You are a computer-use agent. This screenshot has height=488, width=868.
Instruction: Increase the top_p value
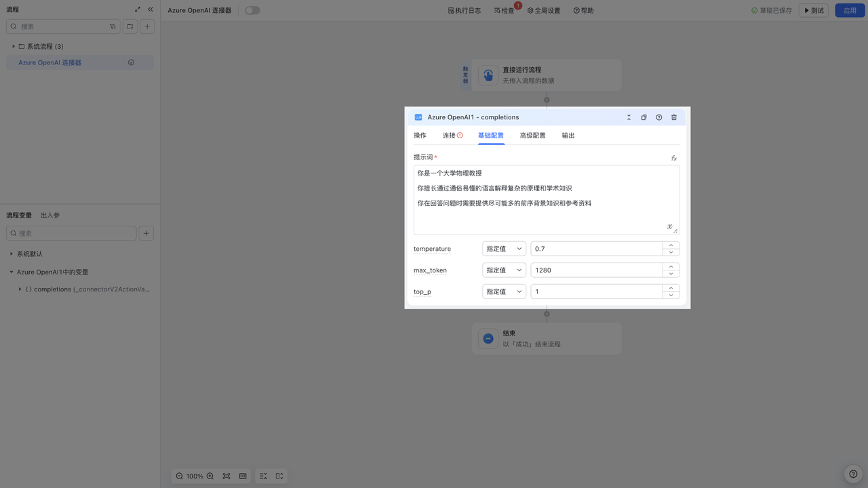(x=671, y=288)
